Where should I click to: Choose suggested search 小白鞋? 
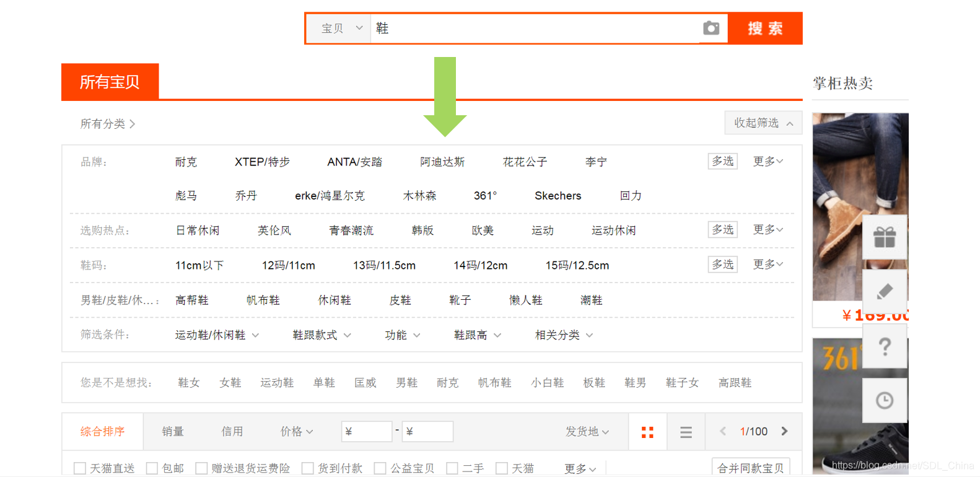[x=548, y=383]
